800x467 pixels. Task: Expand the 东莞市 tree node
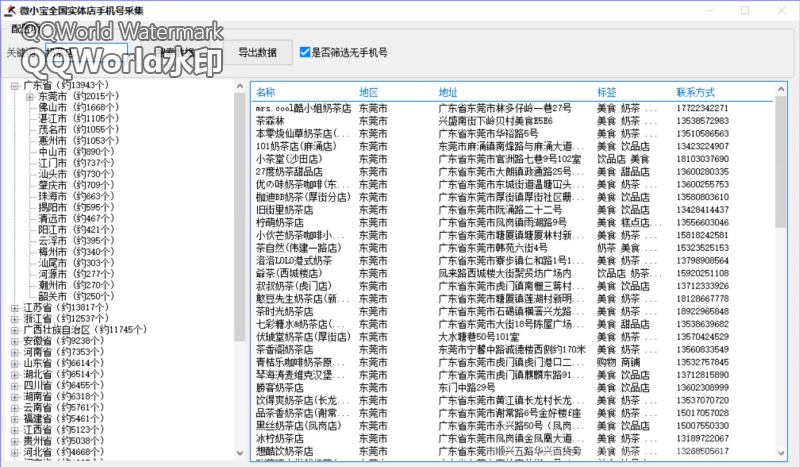(29, 96)
